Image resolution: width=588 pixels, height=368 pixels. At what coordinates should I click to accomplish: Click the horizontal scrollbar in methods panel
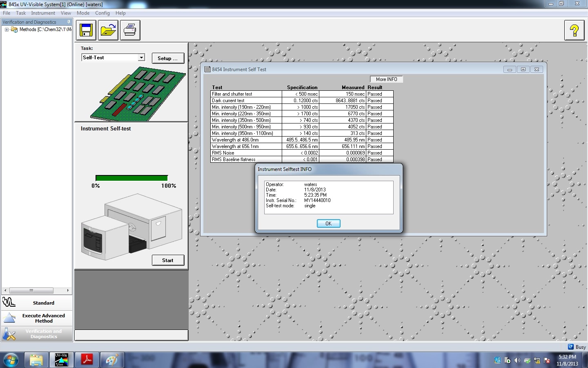point(31,290)
